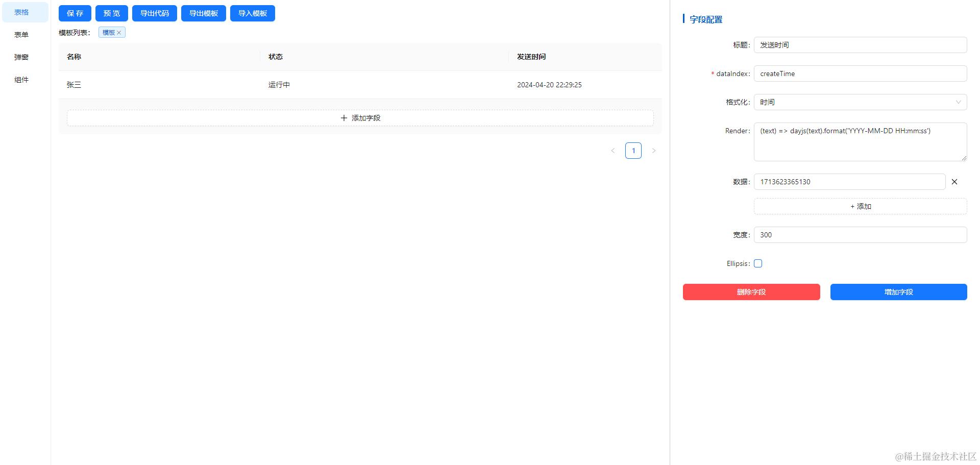The width and height of the screenshot is (980, 465).
Task: Switch to the 表单 sidebar tab
Action: tap(25, 35)
